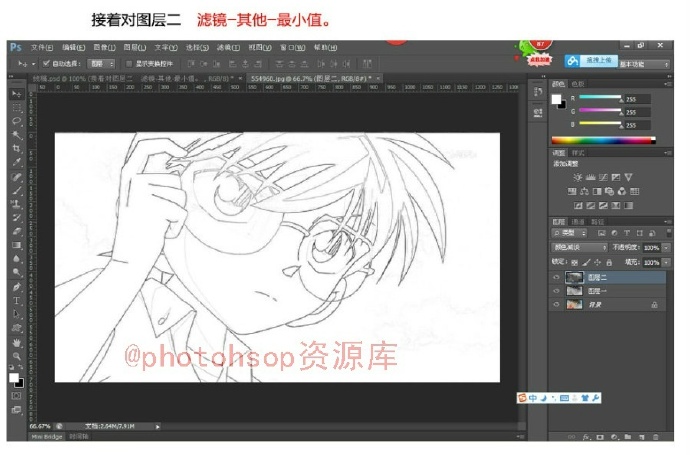
Task: Switch to the 通道 channels tab
Action: click(x=578, y=222)
